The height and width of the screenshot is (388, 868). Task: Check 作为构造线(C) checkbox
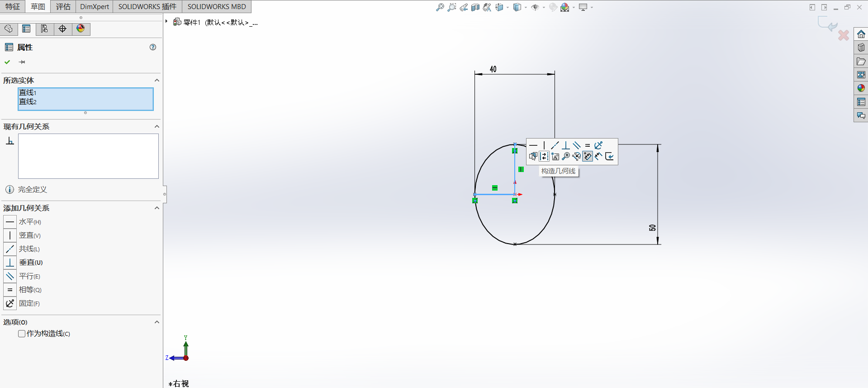22,334
